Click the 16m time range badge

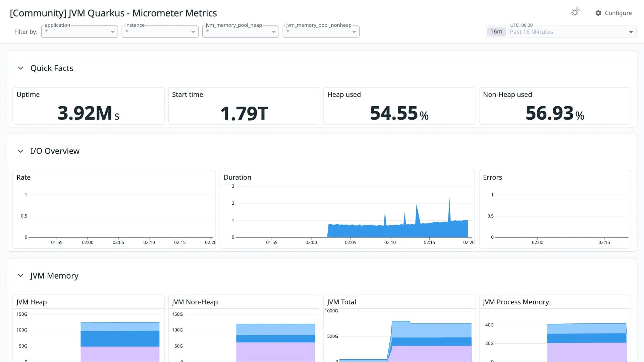click(496, 32)
